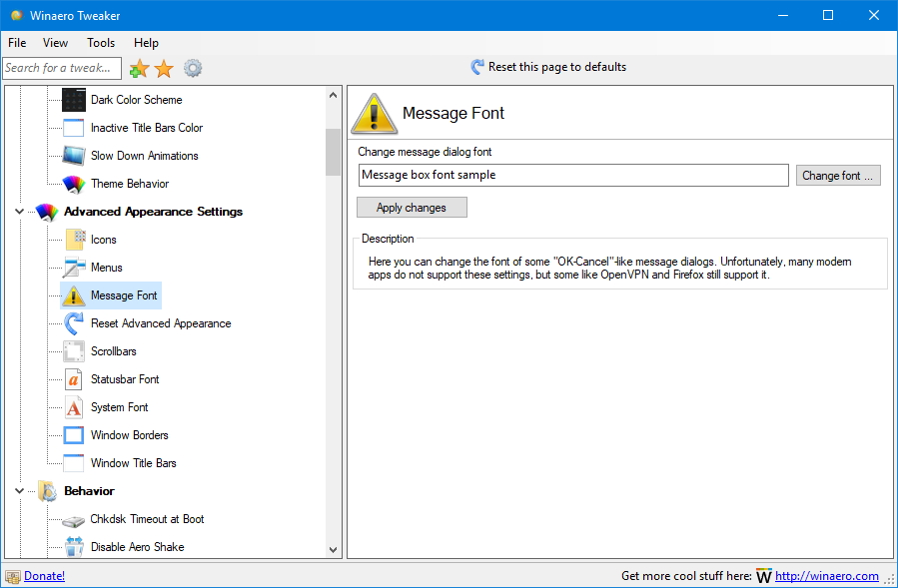Image resolution: width=898 pixels, height=588 pixels.
Task: Open the Tools menu
Action: pyautogui.click(x=101, y=43)
